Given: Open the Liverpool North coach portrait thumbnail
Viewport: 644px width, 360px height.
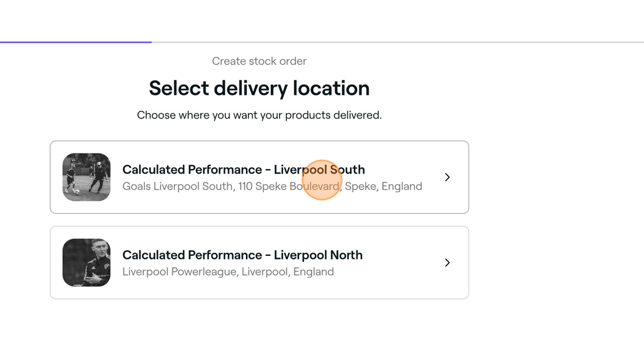Looking at the screenshot, I should pyautogui.click(x=86, y=263).
